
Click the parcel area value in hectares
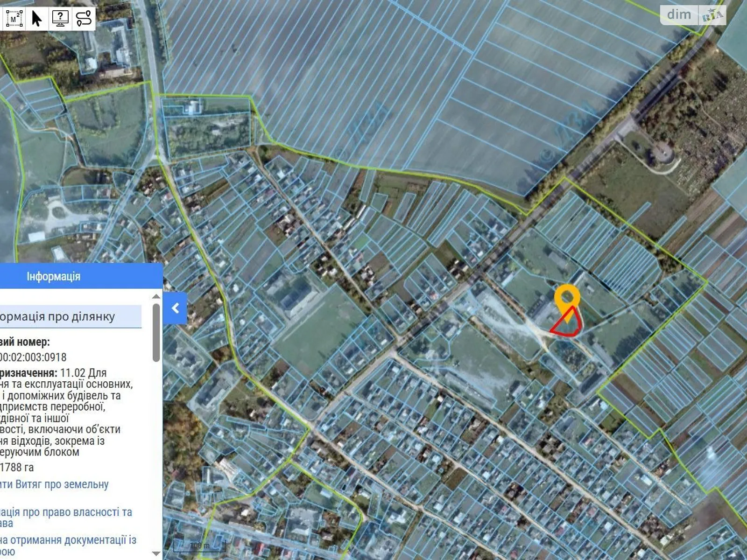coord(17,468)
